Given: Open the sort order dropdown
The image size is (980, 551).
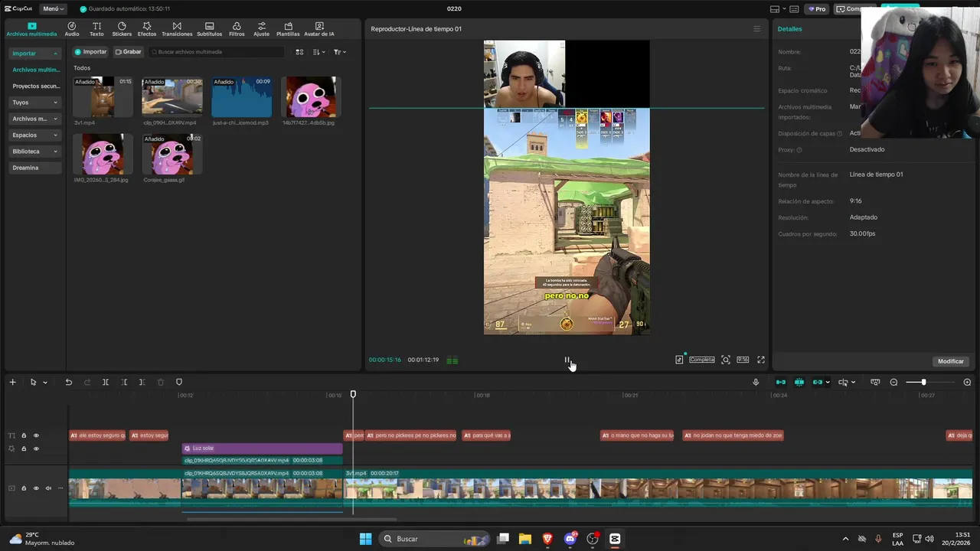Looking at the screenshot, I should point(318,51).
